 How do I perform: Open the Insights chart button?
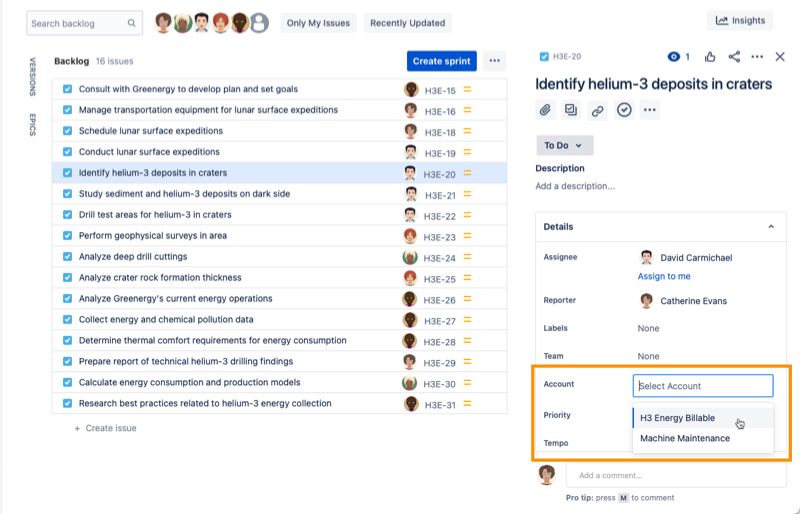point(742,20)
